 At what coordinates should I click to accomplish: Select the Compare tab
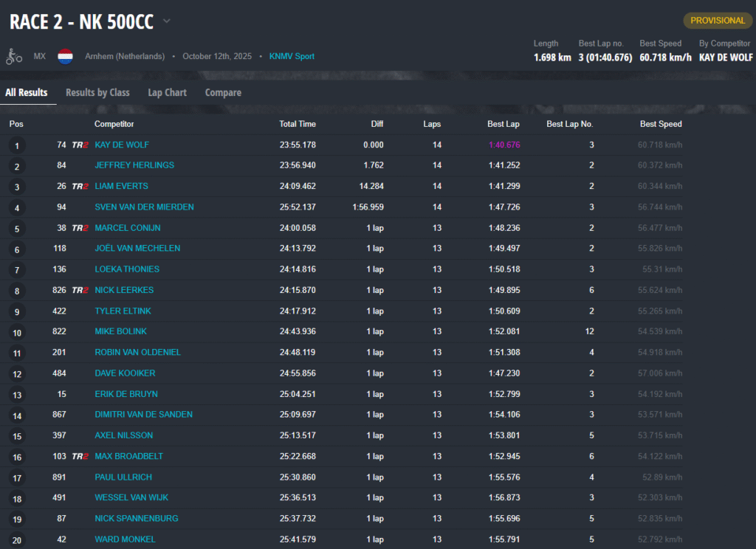coord(223,93)
